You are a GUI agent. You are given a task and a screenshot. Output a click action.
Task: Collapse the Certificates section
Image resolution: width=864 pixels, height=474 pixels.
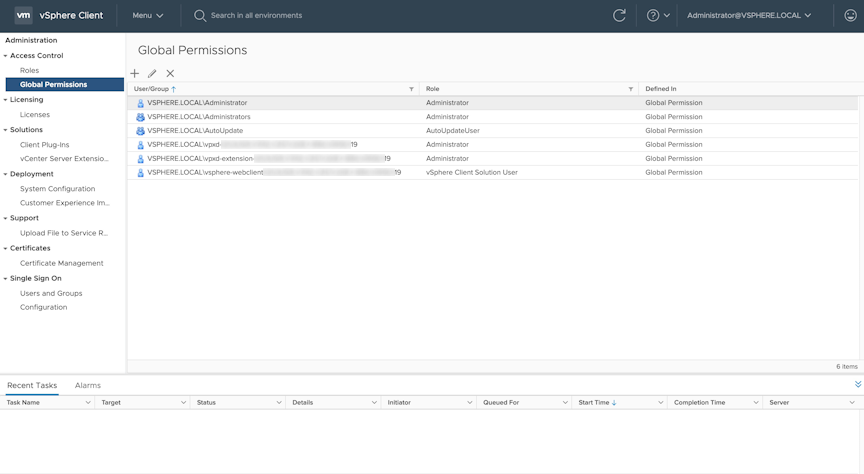[x=6, y=249]
